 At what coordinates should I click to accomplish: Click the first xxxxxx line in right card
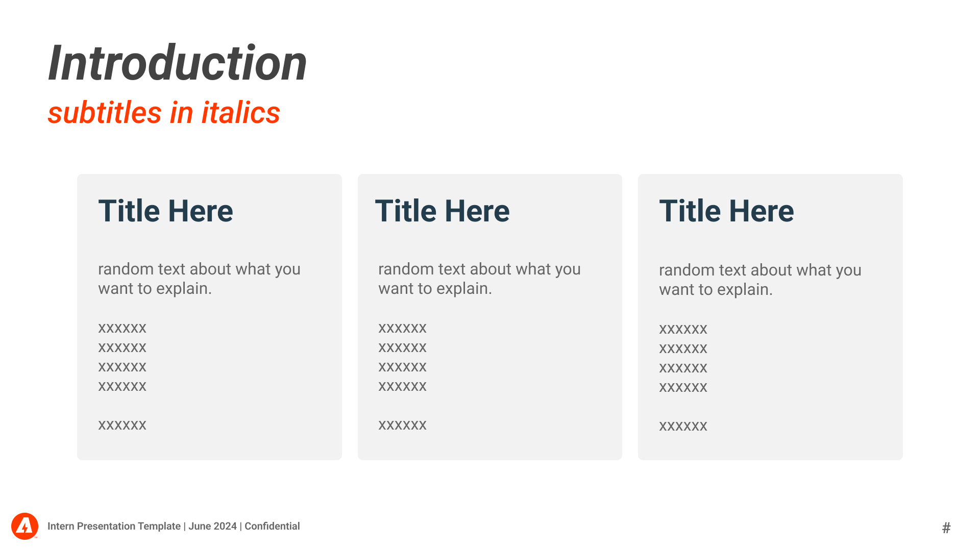pyautogui.click(x=683, y=329)
